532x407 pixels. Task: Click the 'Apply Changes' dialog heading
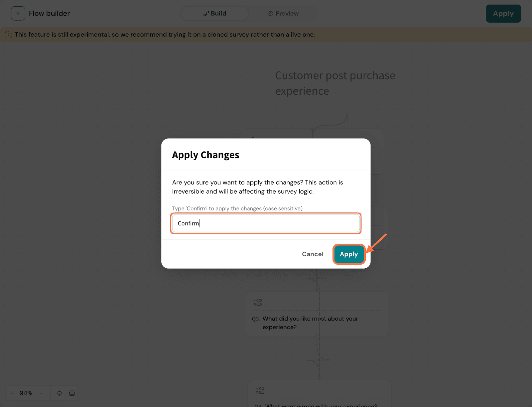tap(205, 155)
